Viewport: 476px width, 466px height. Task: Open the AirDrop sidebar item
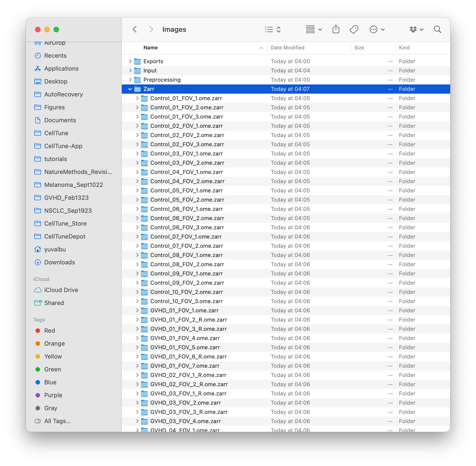click(x=55, y=43)
